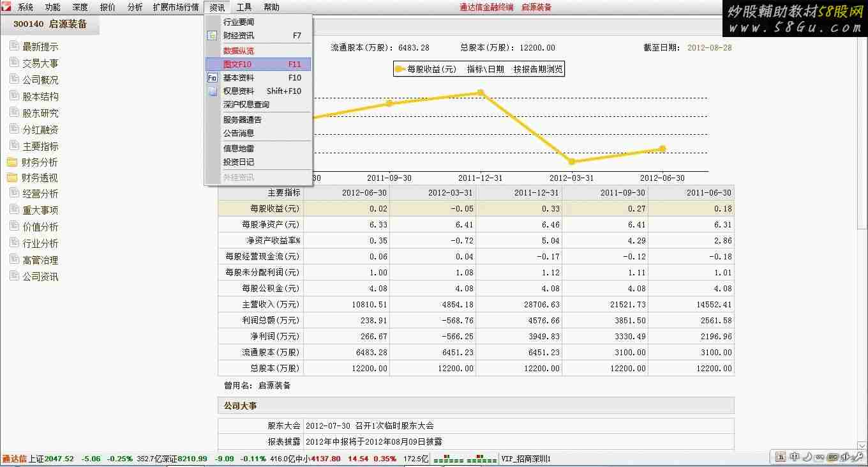The width and height of the screenshot is (868, 467).
Task: Click the IME 五 logo icon
Action: (x=781, y=457)
